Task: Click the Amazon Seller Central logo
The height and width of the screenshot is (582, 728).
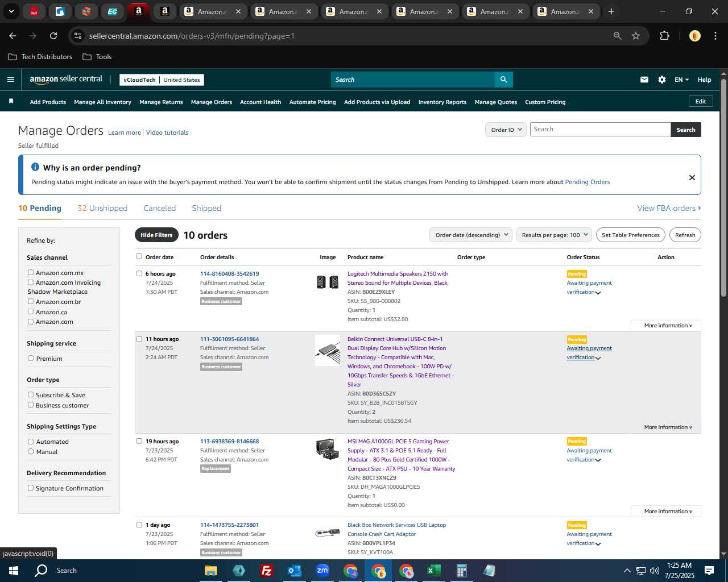Action: pyautogui.click(x=66, y=80)
